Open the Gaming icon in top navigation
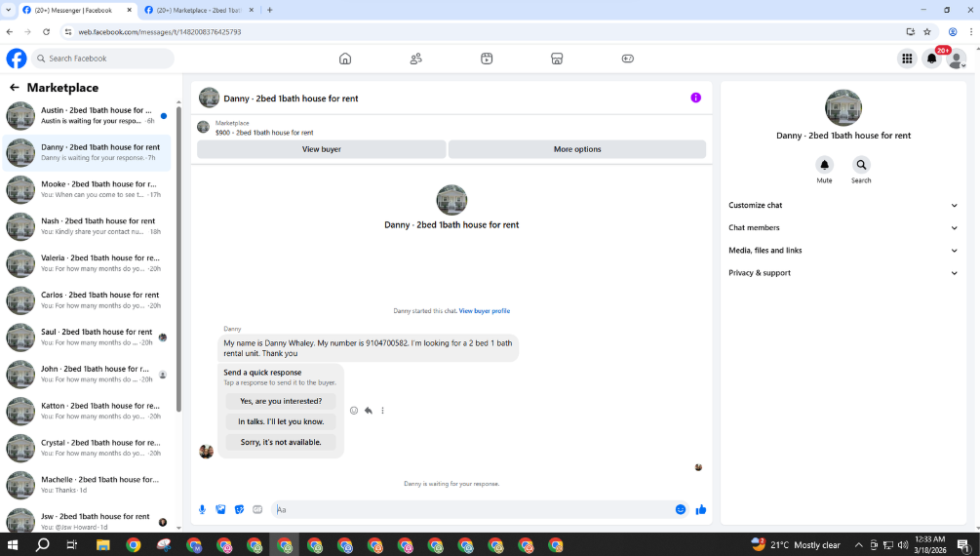The height and width of the screenshot is (556, 980). click(628, 59)
